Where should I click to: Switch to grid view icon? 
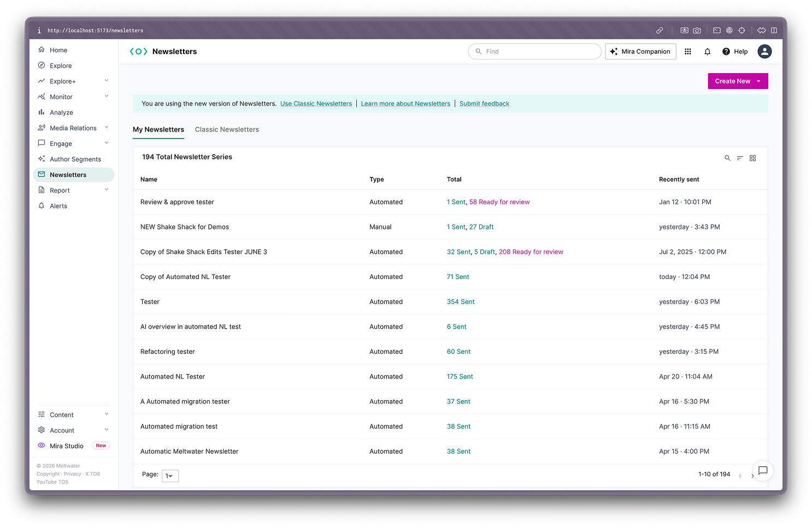[752, 158]
